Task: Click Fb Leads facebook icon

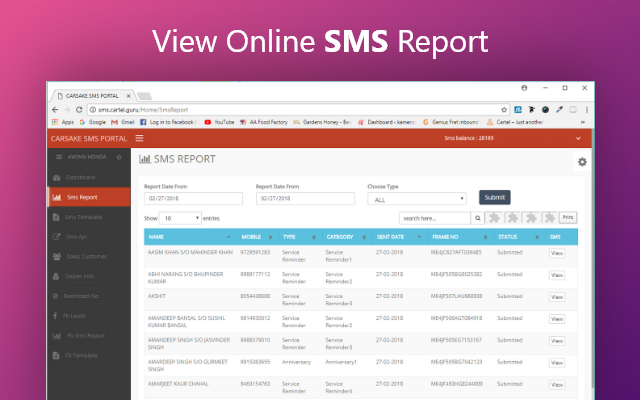Action: (x=55, y=316)
